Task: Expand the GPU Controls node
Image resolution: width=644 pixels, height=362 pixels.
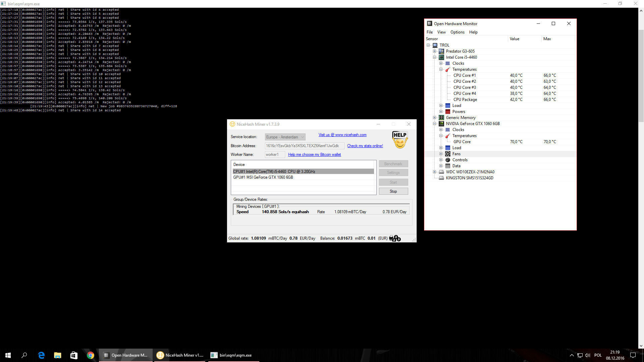Action: (x=441, y=160)
